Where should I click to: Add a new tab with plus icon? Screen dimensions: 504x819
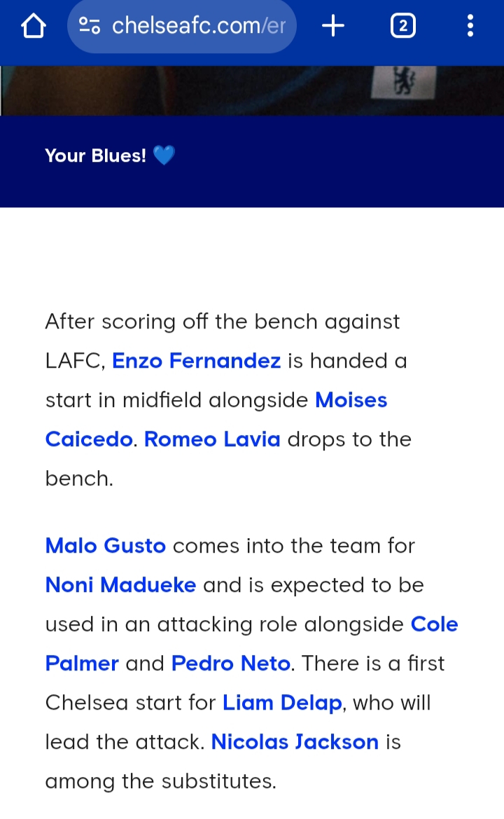(x=333, y=26)
